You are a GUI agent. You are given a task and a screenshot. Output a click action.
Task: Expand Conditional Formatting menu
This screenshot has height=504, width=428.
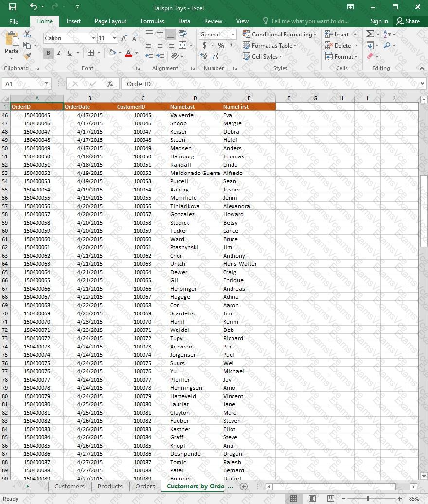pos(280,34)
